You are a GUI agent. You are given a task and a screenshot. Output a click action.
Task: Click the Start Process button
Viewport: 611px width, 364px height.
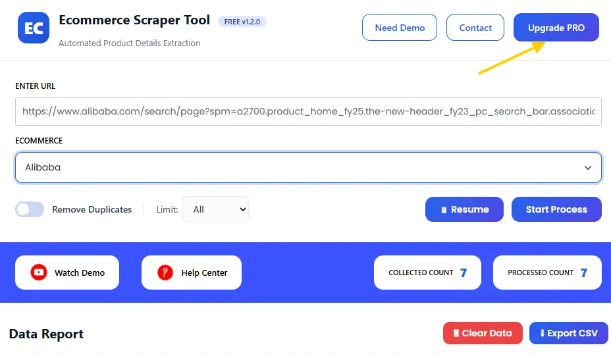(556, 209)
